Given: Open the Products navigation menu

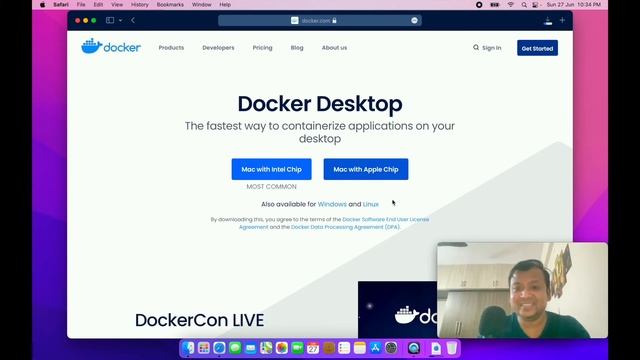Looking at the screenshot, I should click(171, 48).
